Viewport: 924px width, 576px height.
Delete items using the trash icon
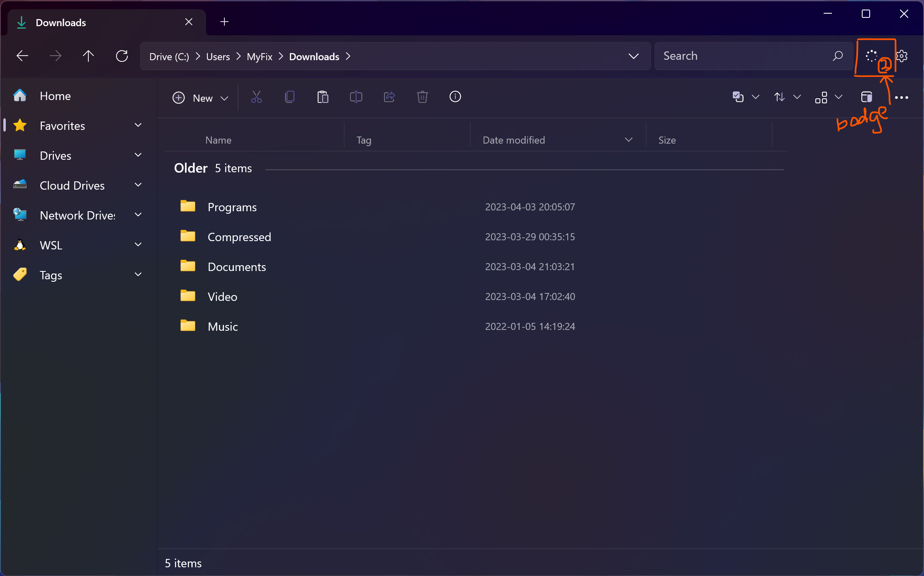[422, 97]
